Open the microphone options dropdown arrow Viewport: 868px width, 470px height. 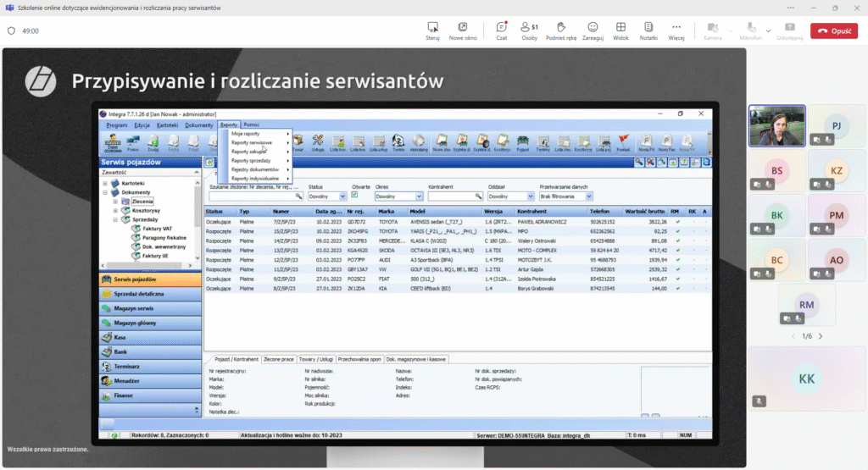tap(768, 31)
